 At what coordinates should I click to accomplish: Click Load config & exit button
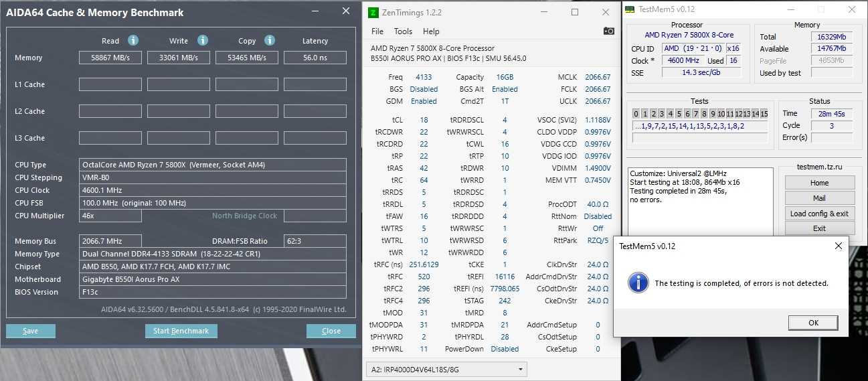pyautogui.click(x=819, y=214)
